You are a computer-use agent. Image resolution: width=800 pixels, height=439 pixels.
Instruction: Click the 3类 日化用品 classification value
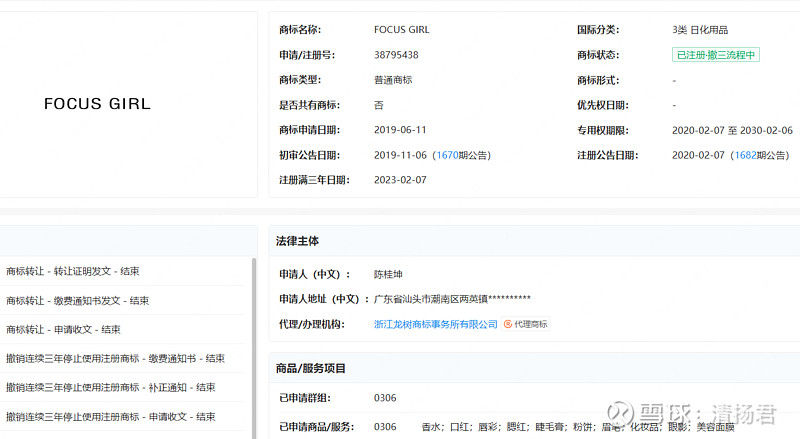[x=700, y=30]
